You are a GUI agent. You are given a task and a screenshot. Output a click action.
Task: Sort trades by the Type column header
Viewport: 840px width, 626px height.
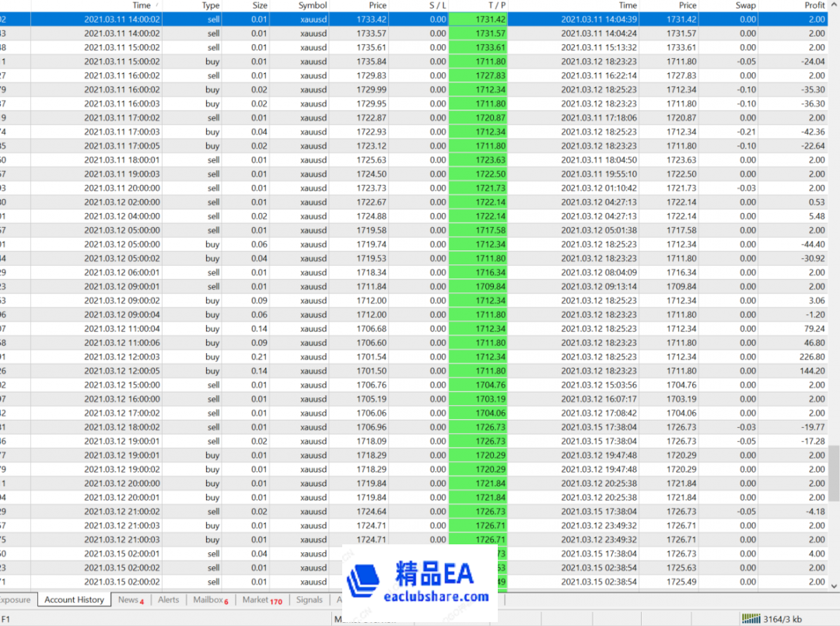coord(211,5)
